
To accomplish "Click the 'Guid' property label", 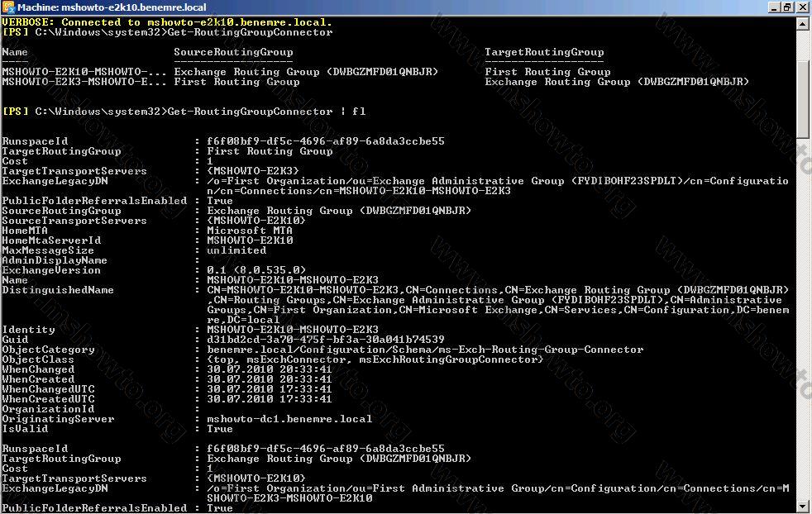I will [x=15, y=340].
